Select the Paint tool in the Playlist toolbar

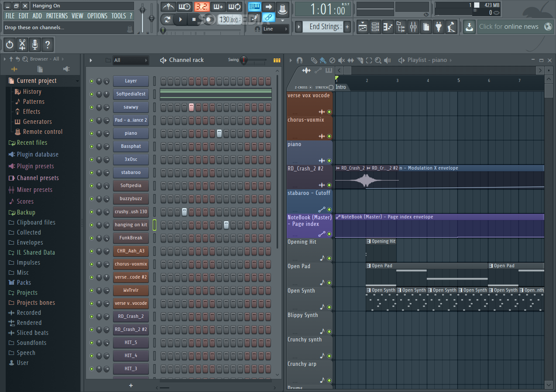coord(323,61)
